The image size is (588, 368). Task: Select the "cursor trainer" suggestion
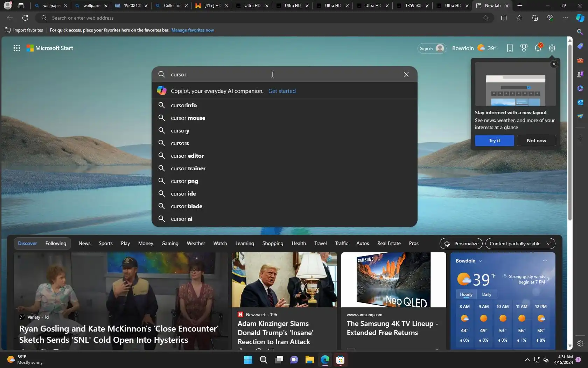pos(284,168)
